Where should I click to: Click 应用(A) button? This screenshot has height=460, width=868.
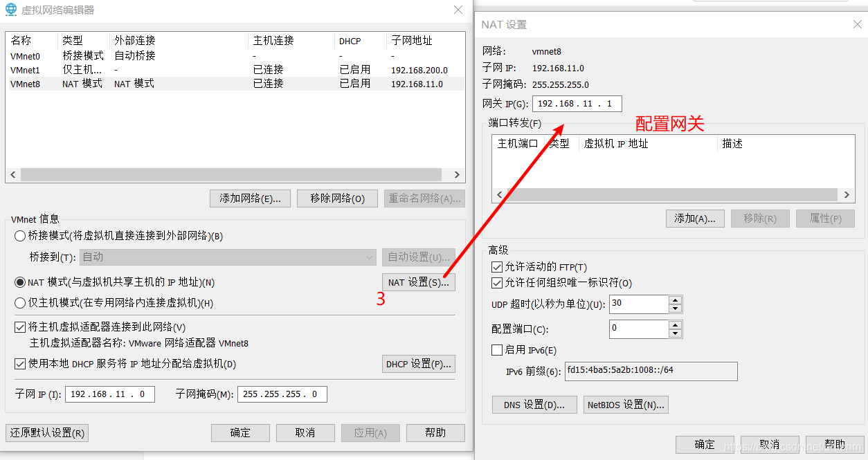[x=370, y=433]
